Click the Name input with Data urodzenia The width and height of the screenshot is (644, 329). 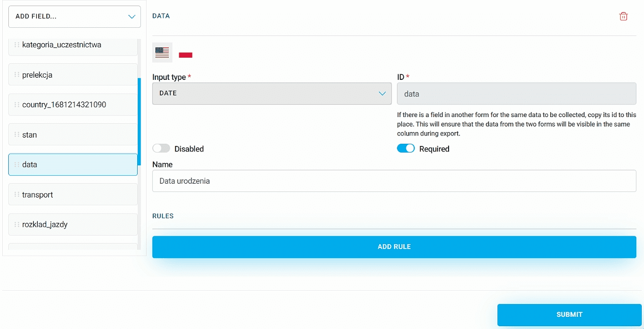pyautogui.click(x=394, y=181)
